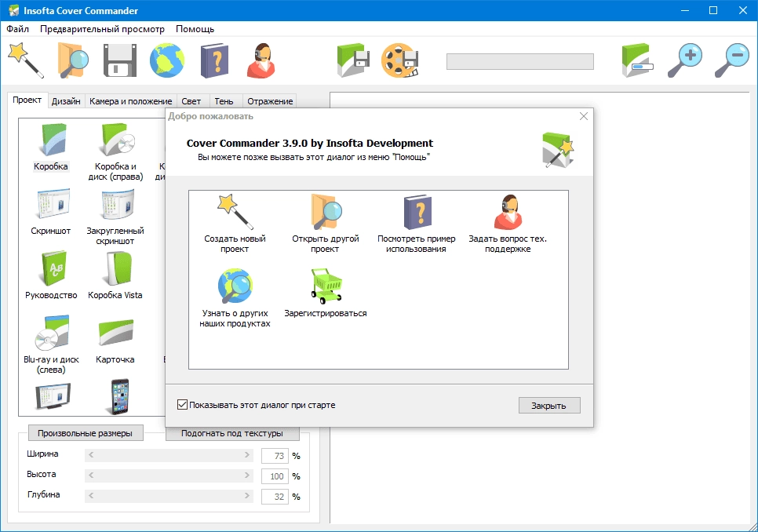758x532 pixels.
Task: Switch to the Дизайн tab
Action: pos(66,101)
